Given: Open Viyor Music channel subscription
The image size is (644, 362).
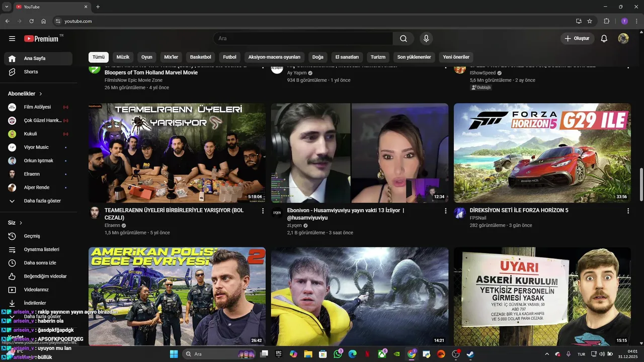Looking at the screenshot, I should 38,147.
